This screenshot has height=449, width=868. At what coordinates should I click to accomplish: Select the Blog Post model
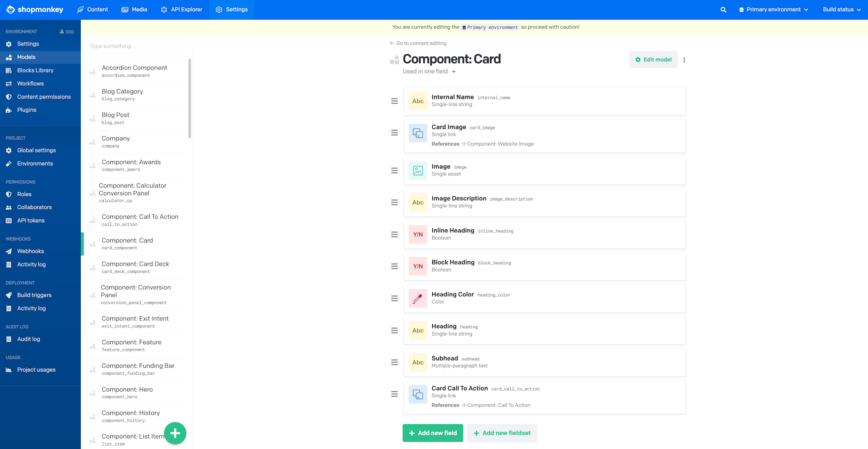pos(135,119)
